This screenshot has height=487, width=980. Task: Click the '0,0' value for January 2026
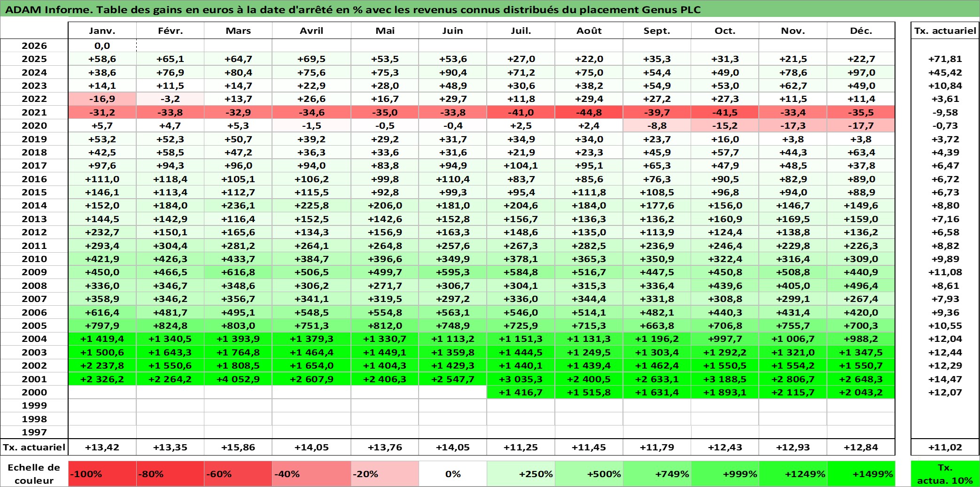102,46
